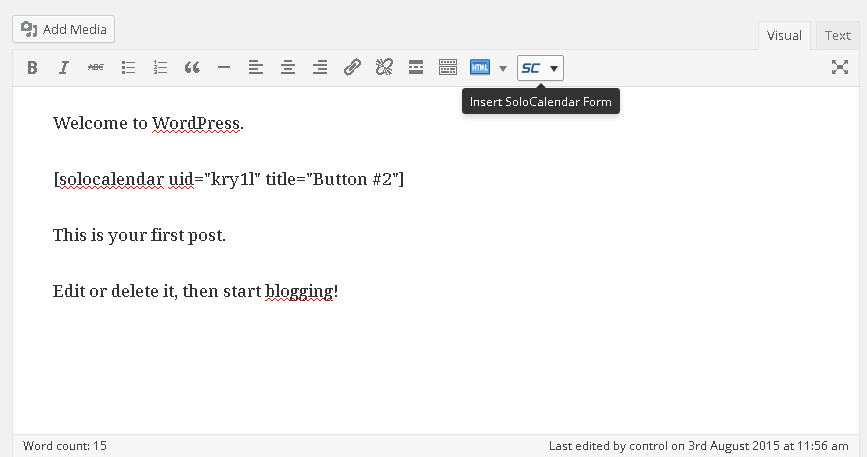Click the Add Media button
Viewport: 867px width, 457px height.
click(x=64, y=29)
